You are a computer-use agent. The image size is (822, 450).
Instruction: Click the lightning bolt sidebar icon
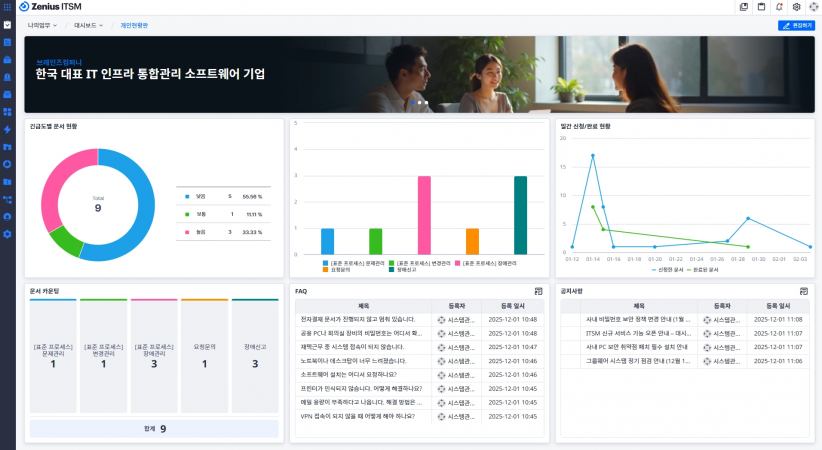click(x=8, y=129)
